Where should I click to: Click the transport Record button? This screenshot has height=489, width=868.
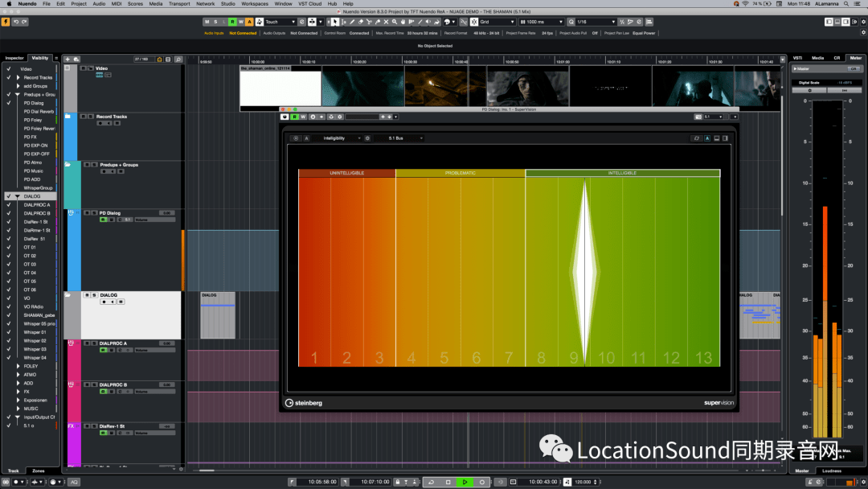[x=482, y=482]
